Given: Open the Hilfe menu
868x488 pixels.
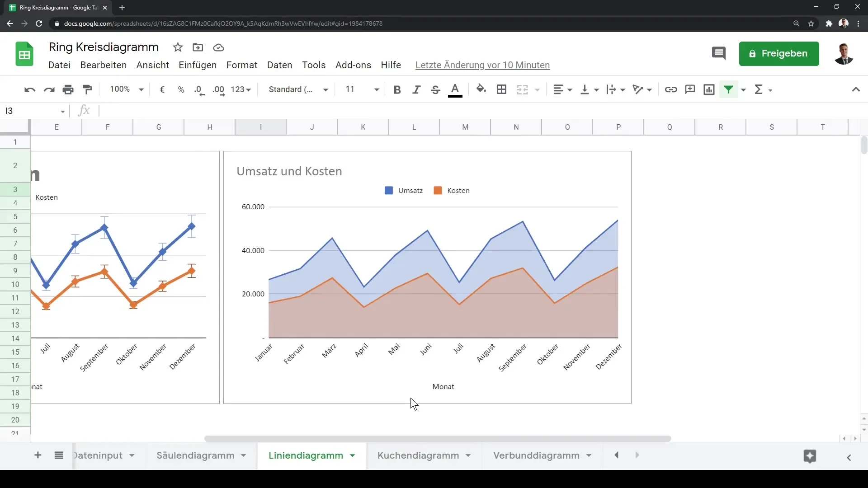Looking at the screenshot, I should coord(391,65).
